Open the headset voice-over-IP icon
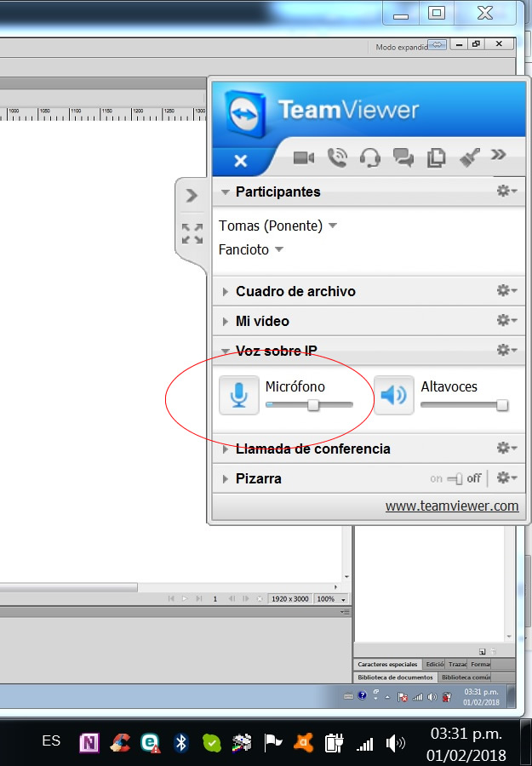Screen dimensions: 532x766 [x=369, y=157]
